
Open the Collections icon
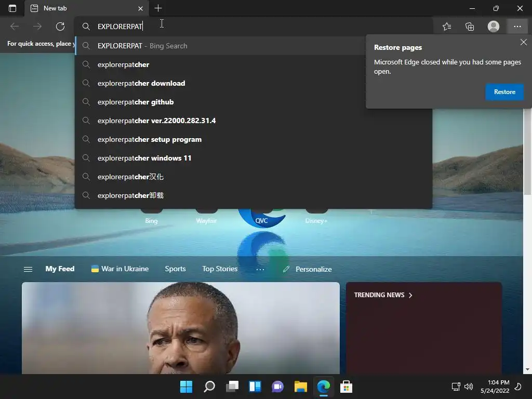point(470,26)
